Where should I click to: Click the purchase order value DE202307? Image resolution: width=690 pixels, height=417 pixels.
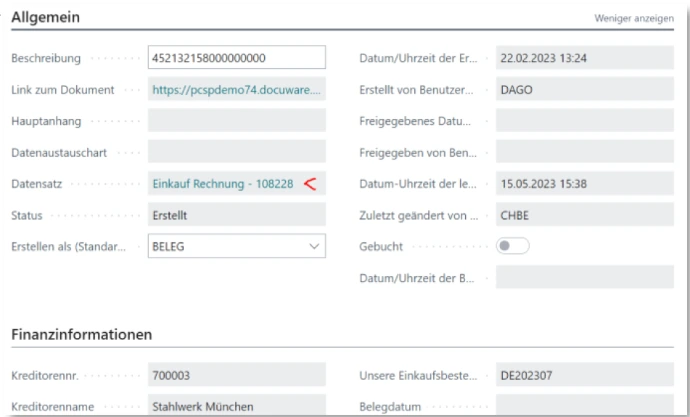coord(585,375)
